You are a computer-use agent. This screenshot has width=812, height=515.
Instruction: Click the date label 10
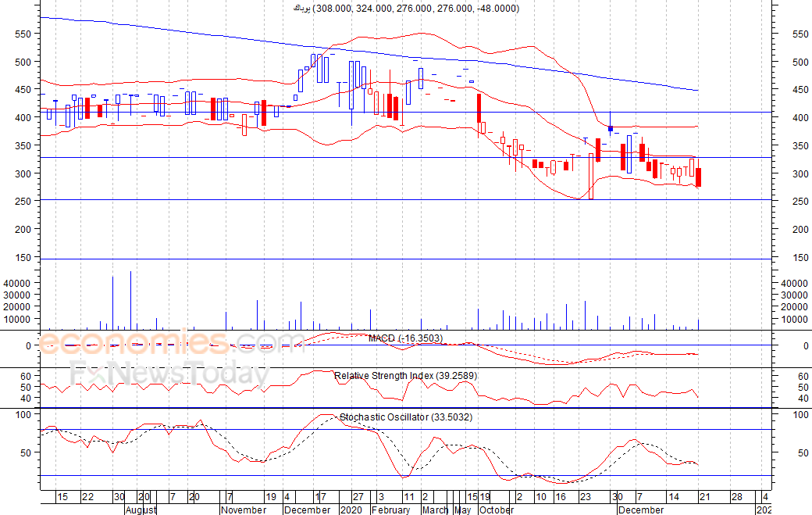tap(541, 497)
